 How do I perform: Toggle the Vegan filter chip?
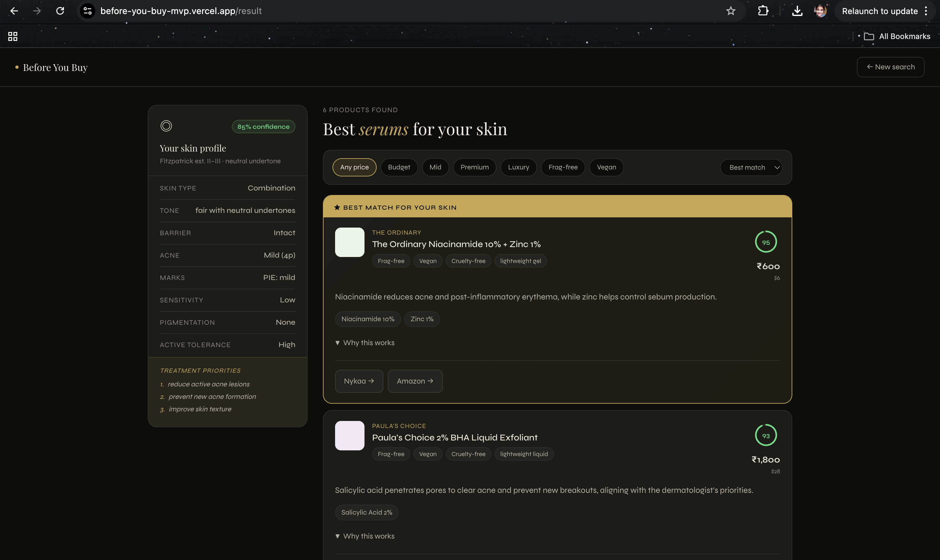606,167
